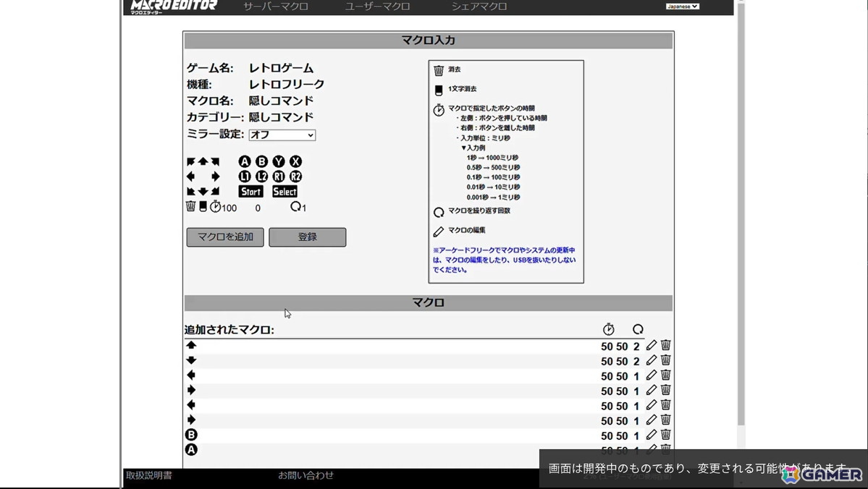The height and width of the screenshot is (489, 868).
Task: Click the マクロを追加 button
Action: click(225, 237)
